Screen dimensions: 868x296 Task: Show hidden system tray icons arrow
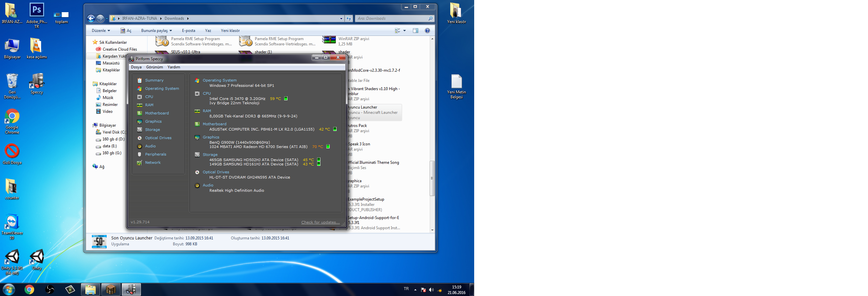pyautogui.click(x=415, y=290)
